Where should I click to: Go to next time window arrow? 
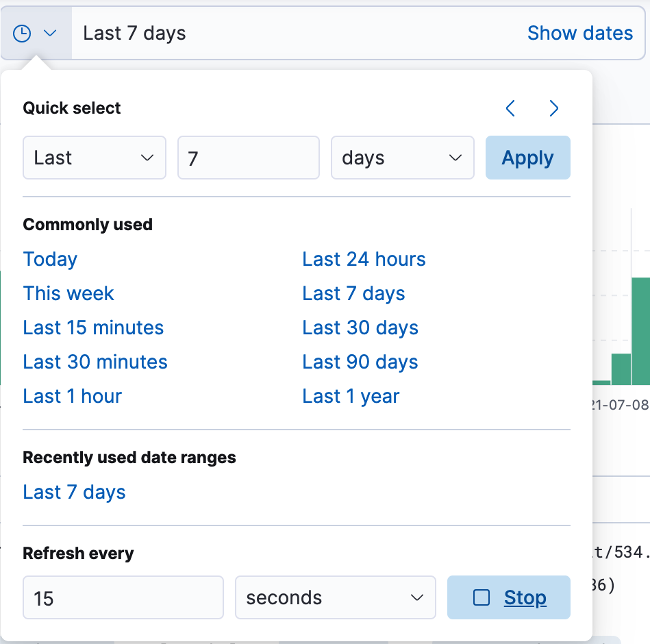554,108
